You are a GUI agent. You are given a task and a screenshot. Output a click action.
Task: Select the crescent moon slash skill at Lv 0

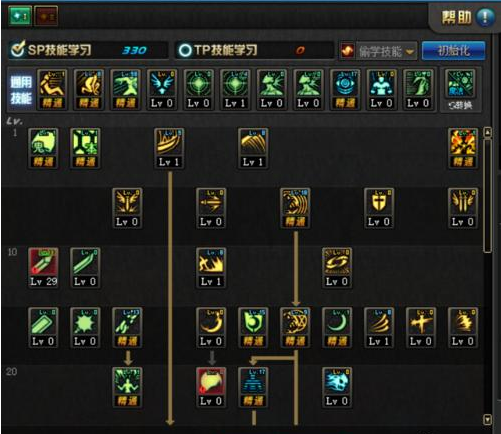211,328
